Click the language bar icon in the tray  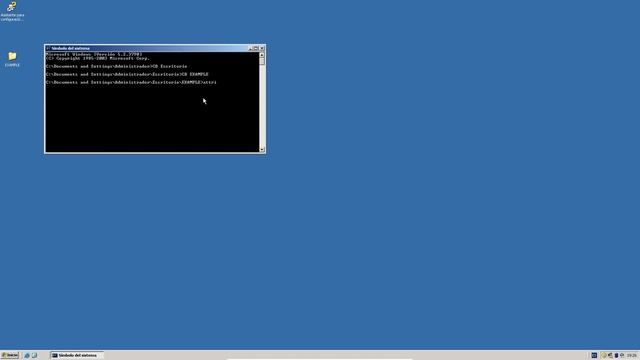pyautogui.click(x=594, y=356)
